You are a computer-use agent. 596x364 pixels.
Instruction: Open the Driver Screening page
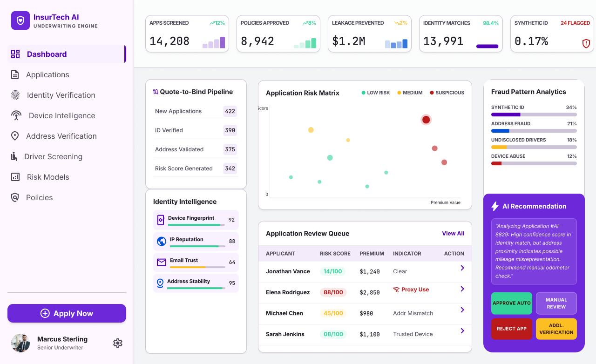(x=67, y=156)
